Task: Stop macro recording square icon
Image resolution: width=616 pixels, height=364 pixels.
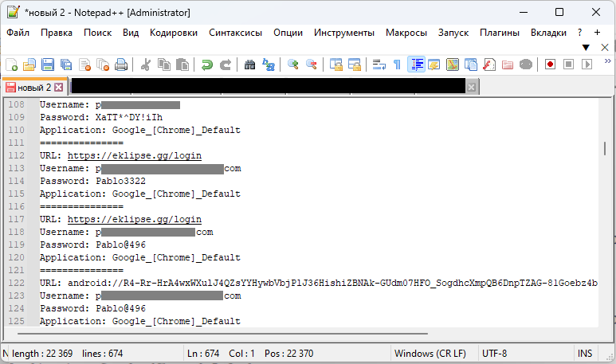Action: click(x=568, y=65)
